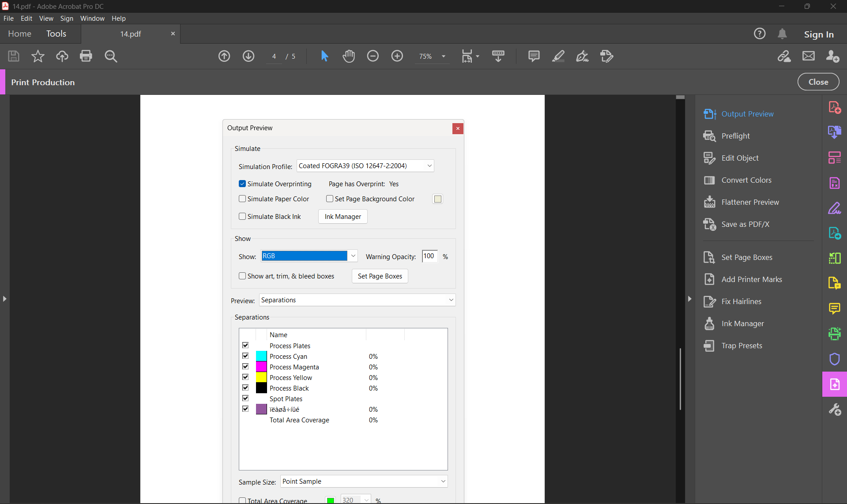Open the Show RGB dropdown
This screenshot has width=847, height=504.
coord(309,256)
